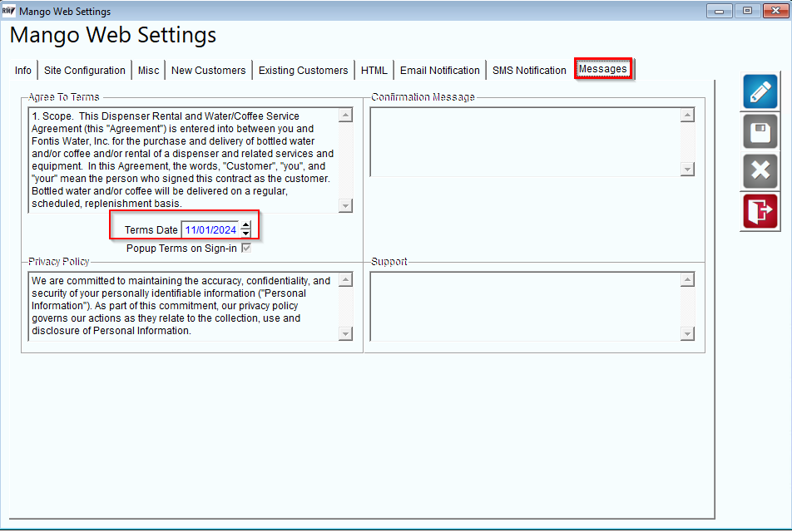Select the Messages tab
Screen dimensions: 792x532
(x=602, y=69)
